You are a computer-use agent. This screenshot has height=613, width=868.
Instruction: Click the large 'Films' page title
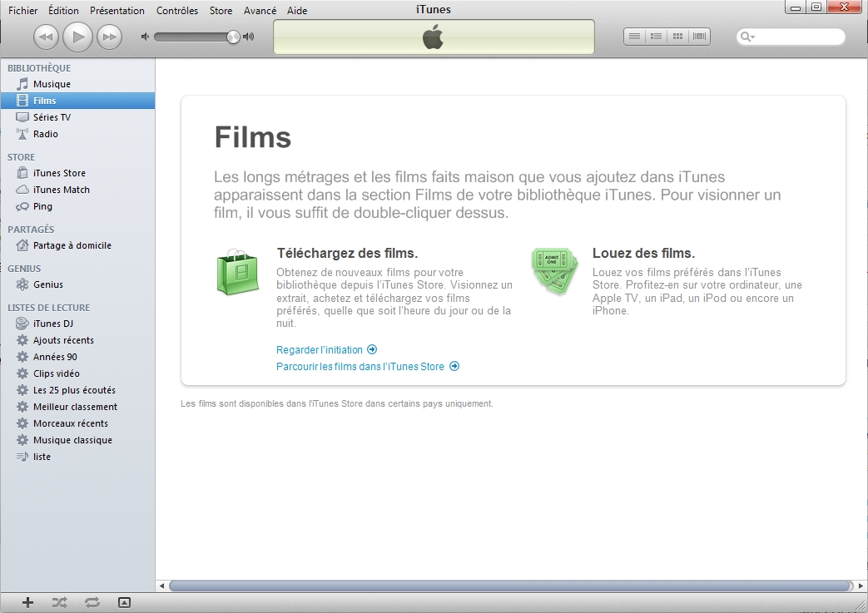pos(252,136)
